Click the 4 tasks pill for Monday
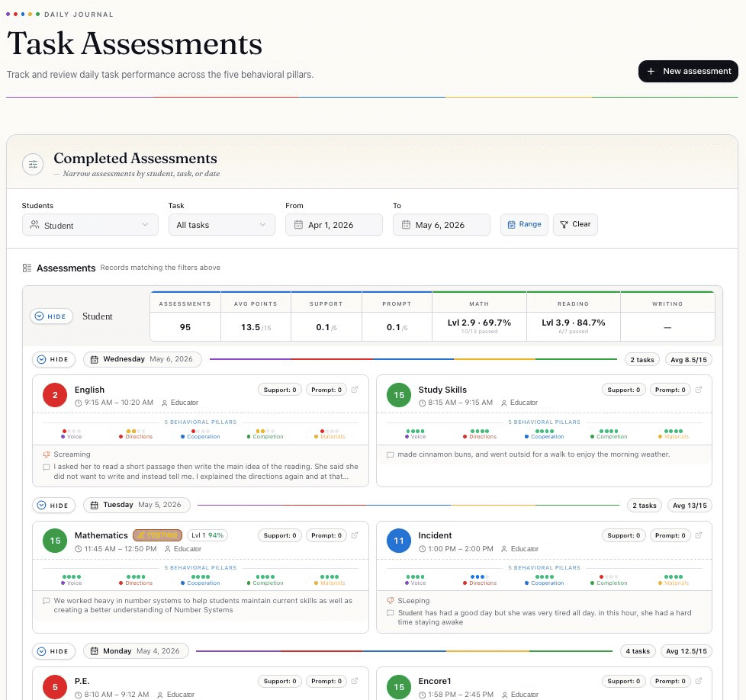The image size is (746, 700). [638, 651]
